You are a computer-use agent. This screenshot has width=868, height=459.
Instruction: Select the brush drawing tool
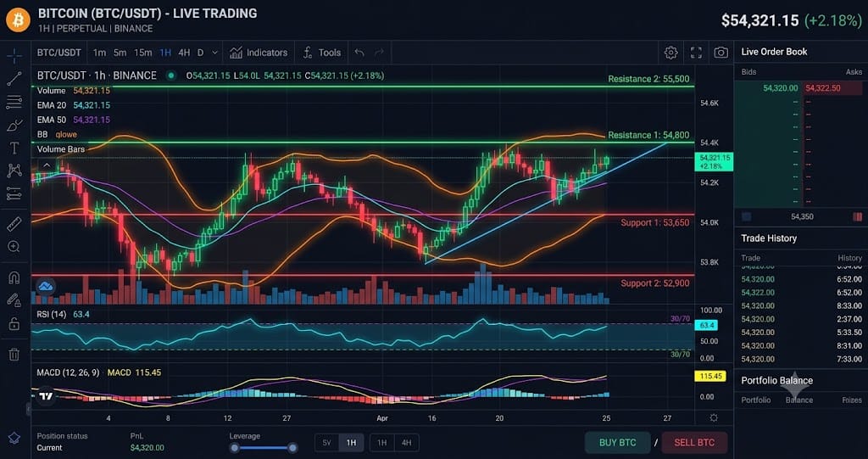click(14, 126)
